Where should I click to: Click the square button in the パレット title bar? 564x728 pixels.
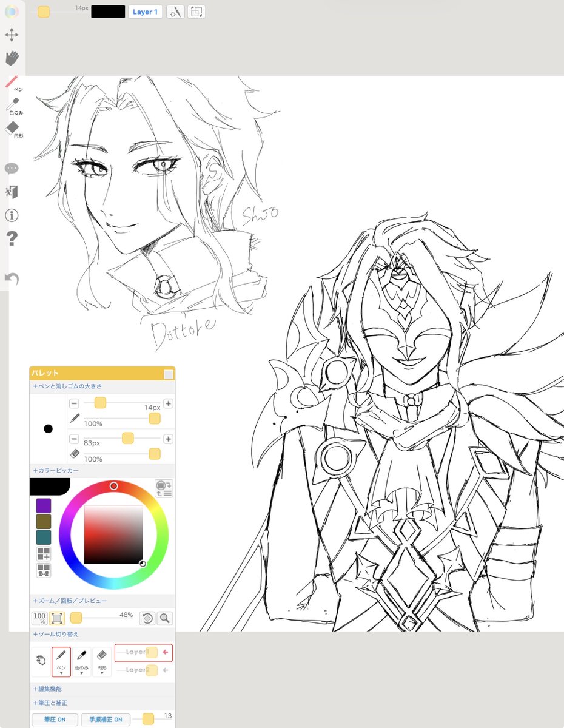click(x=169, y=375)
